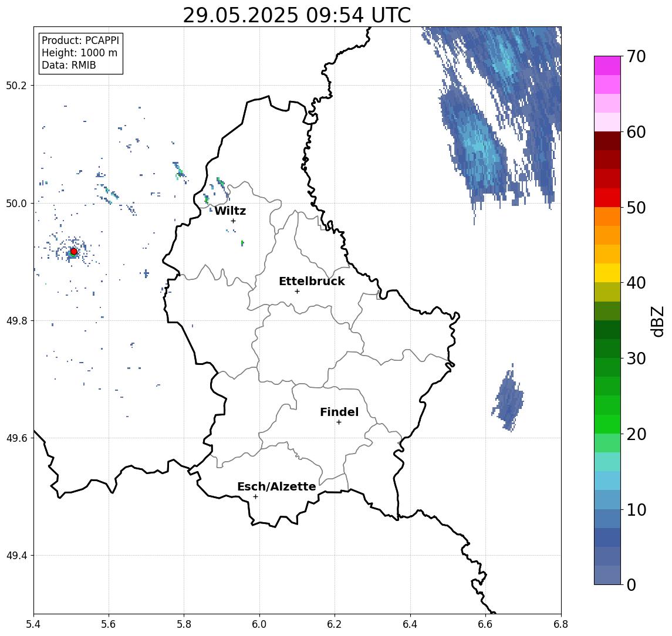Click the 50 colorbar tick label
The image size is (672, 636).
click(x=636, y=208)
